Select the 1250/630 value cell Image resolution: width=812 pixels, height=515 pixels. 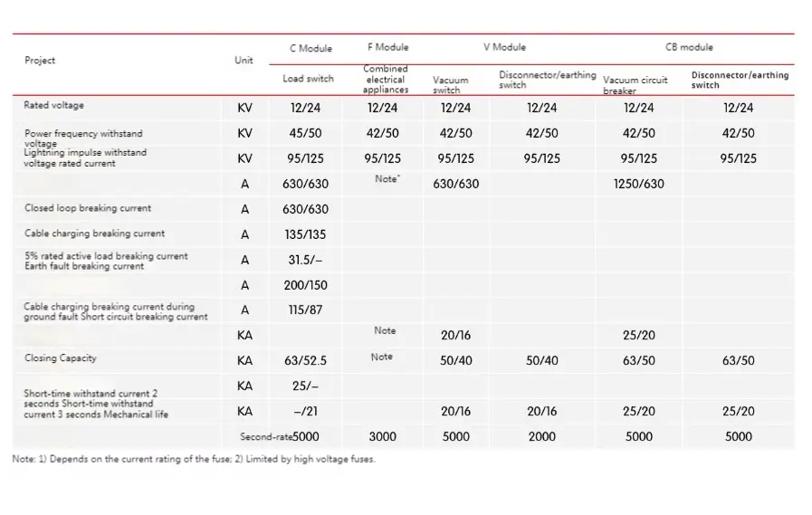638,184
